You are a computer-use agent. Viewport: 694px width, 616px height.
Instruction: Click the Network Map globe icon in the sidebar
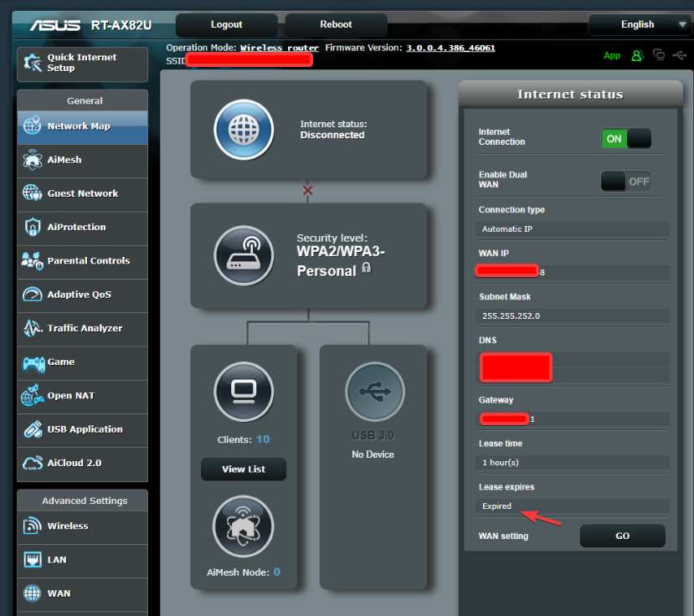[x=32, y=126]
